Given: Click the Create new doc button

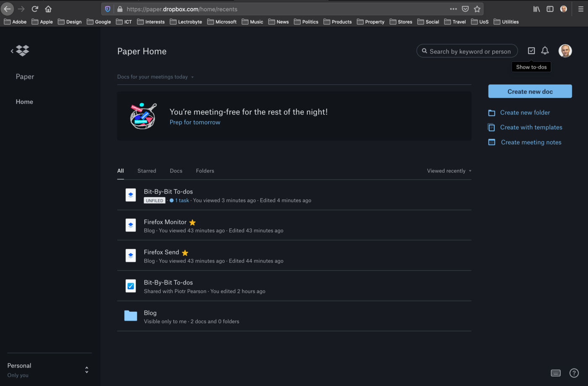Looking at the screenshot, I should (530, 91).
